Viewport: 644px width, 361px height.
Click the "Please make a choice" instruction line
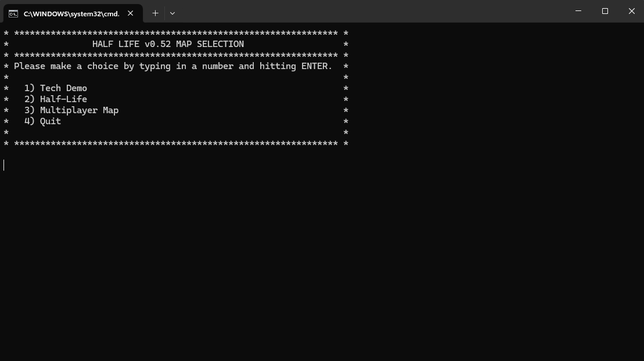pos(173,66)
